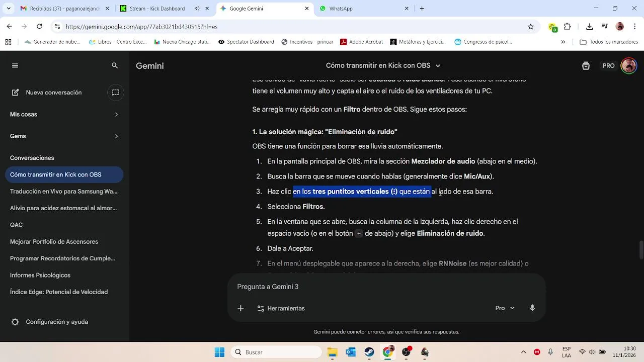Click the gear icon for Configuración y ayuda

pos(15,322)
